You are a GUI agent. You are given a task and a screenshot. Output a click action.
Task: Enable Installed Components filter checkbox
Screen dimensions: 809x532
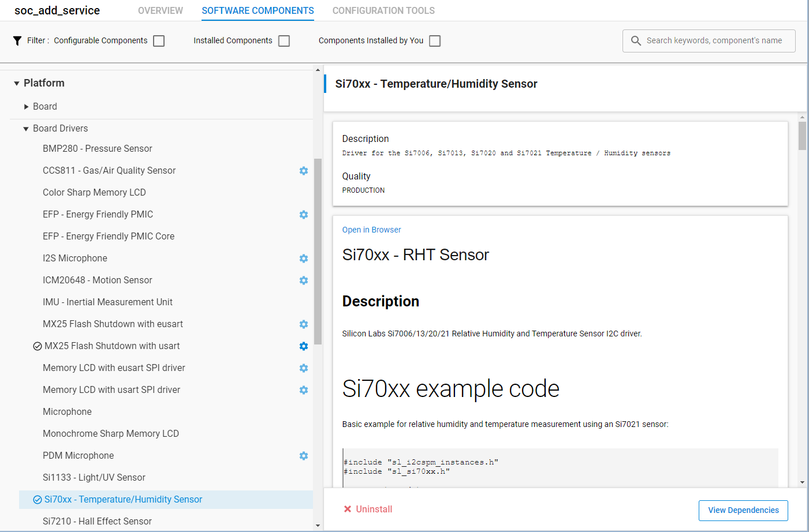tap(284, 41)
